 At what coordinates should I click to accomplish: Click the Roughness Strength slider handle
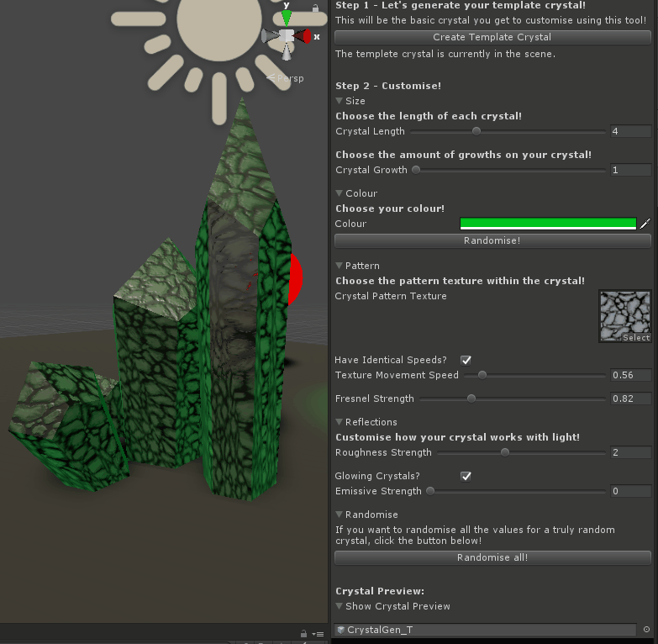[x=505, y=452]
